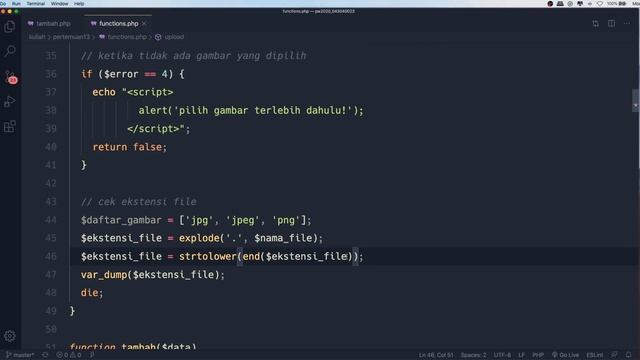Open the Explorer view in activity bar

(10, 27)
